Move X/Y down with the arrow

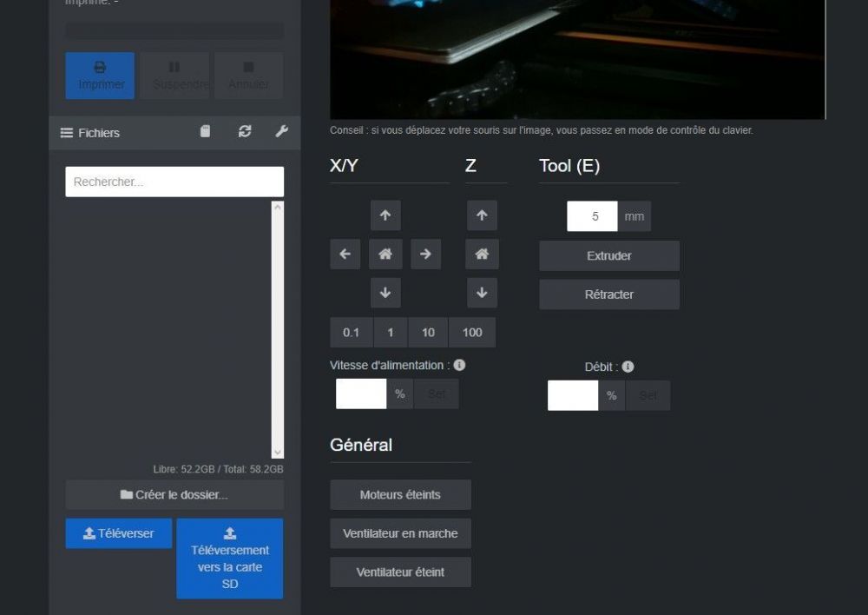pos(385,293)
